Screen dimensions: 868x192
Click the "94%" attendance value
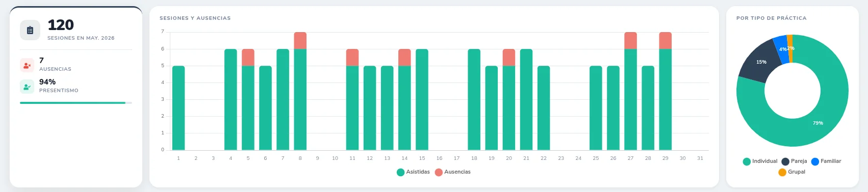tap(47, 82)
